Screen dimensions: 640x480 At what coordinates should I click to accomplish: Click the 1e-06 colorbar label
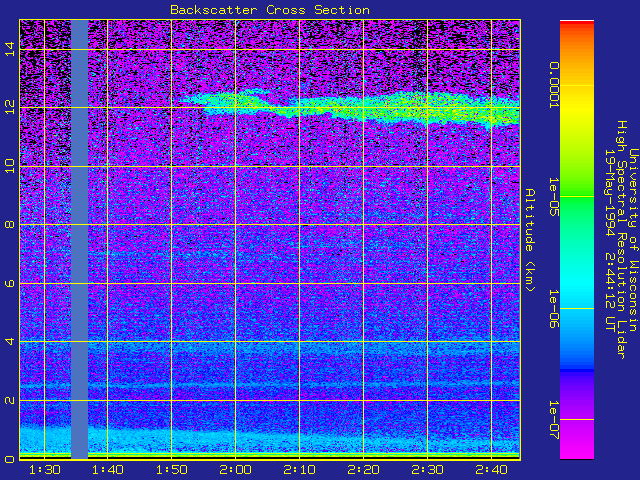coord(553,309)
